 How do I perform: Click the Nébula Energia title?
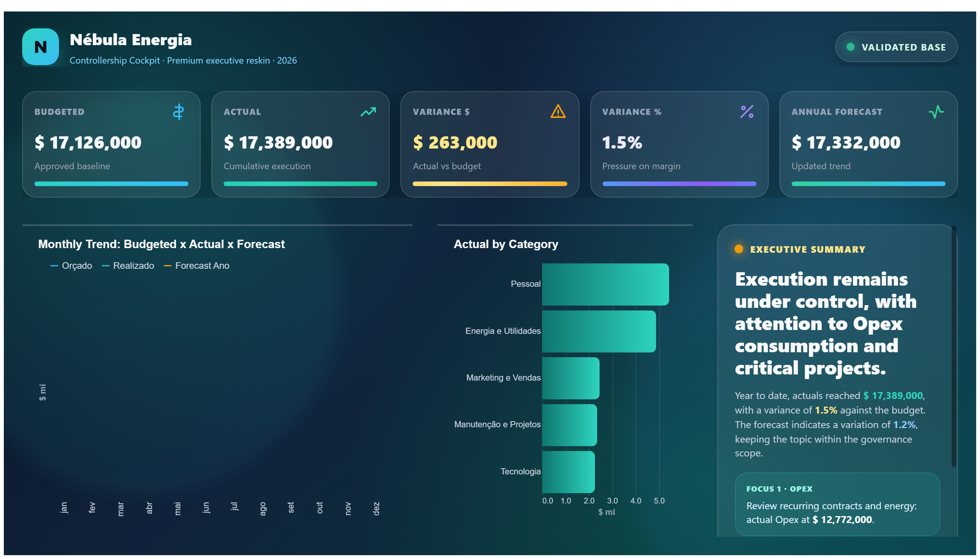pos(131,40)
